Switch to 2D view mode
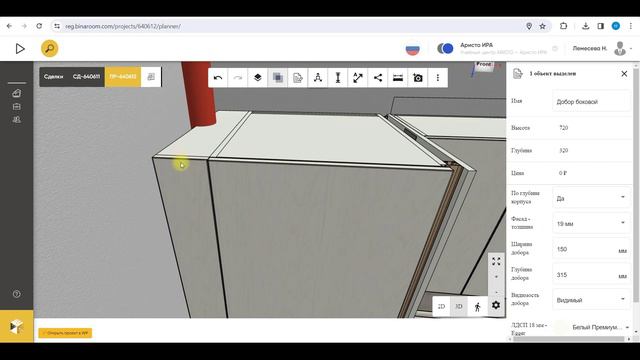 pyautogui.click(x=441, y=306)
